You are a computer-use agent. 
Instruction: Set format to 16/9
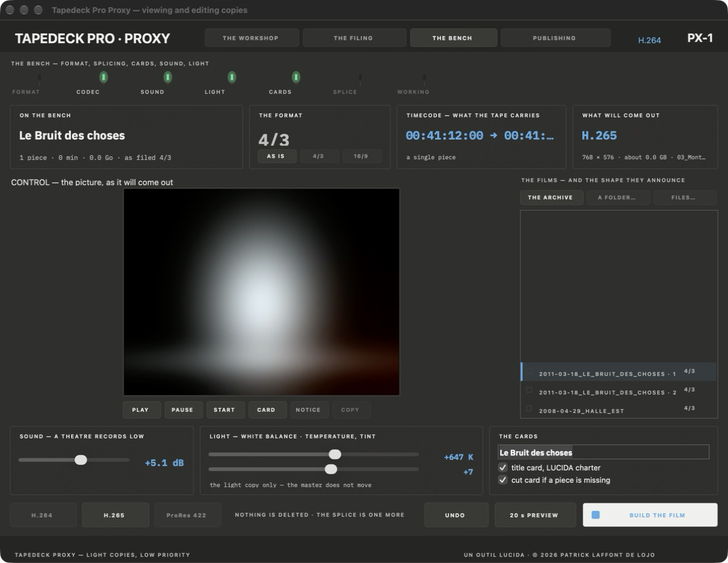click(362, 156)
